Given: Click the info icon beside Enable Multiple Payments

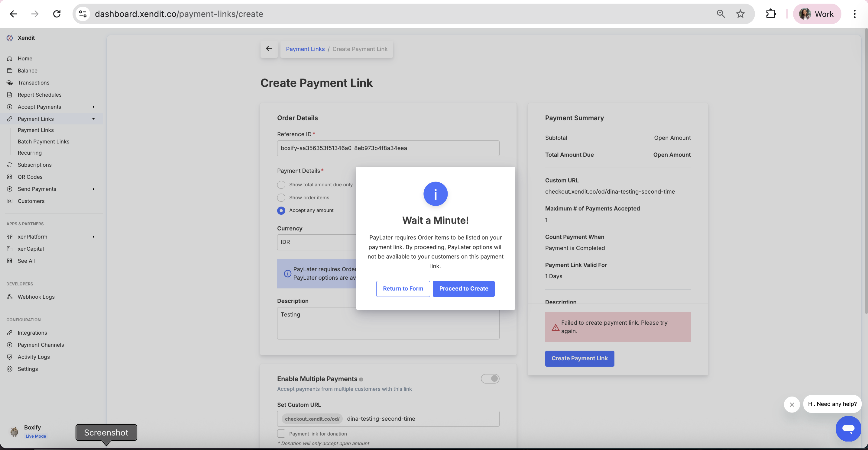Looking at the screenshot, I should coord(361,380).
